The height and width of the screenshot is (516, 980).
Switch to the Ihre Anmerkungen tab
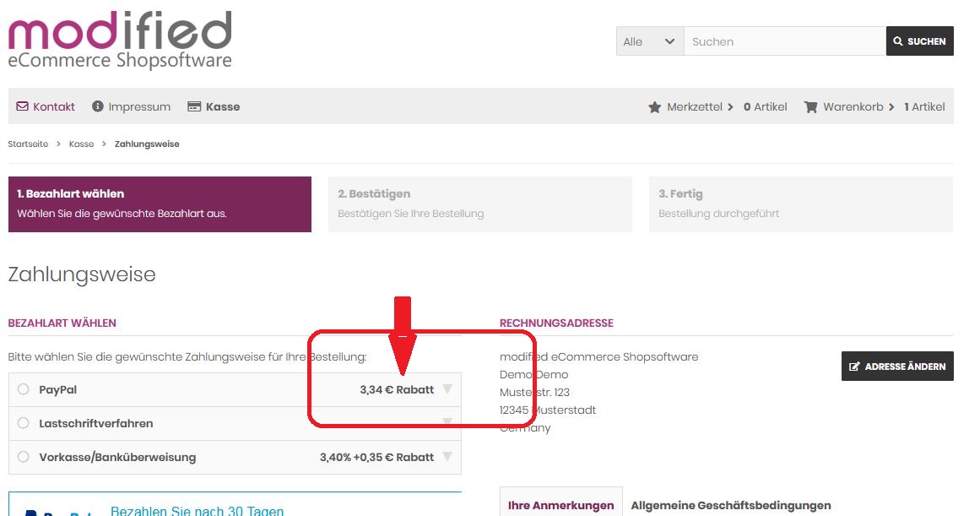[560, 505]
